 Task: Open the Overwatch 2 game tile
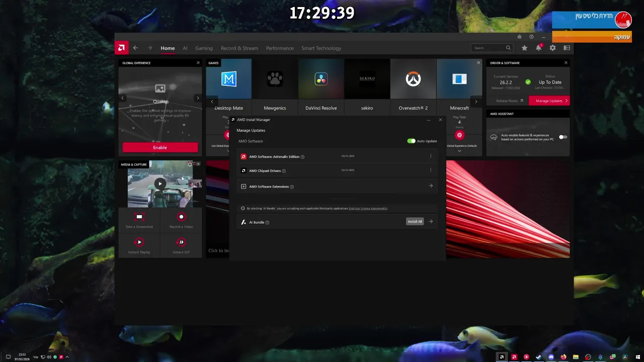pyautogui.click(x=413, y=79)
